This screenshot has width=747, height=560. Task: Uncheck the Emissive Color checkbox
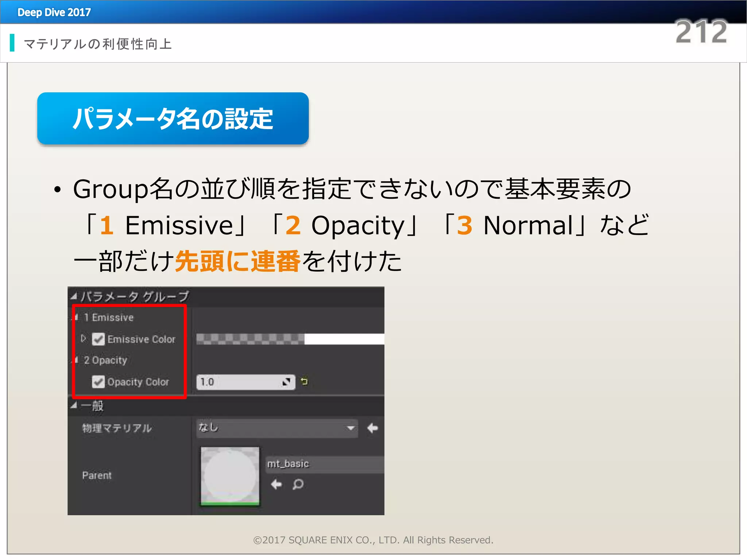[x=98, y=339]
